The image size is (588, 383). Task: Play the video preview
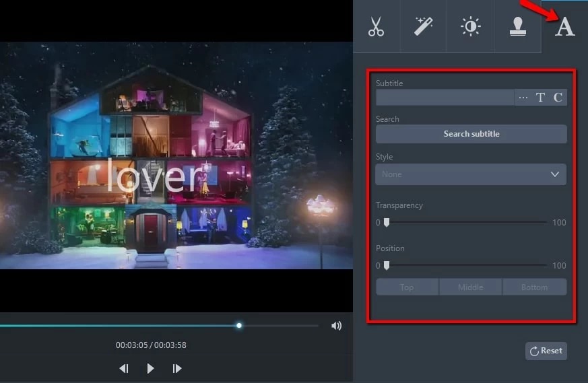pyautogui.click(x=150, y=369)
